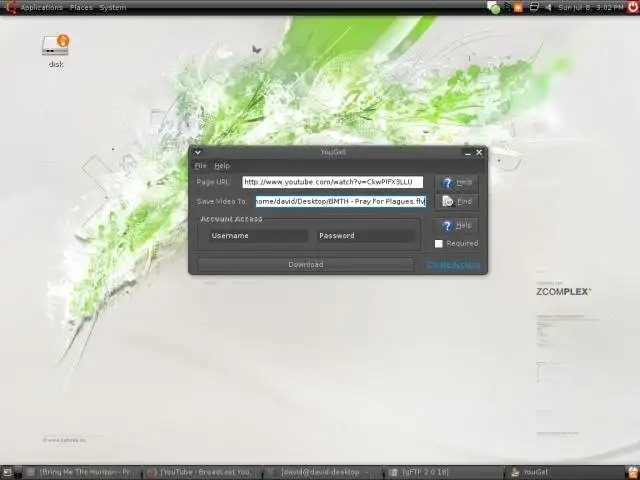Open the File menu in YouGet
The width and height of the screenshot is (640, 480).
click(200, 166)
